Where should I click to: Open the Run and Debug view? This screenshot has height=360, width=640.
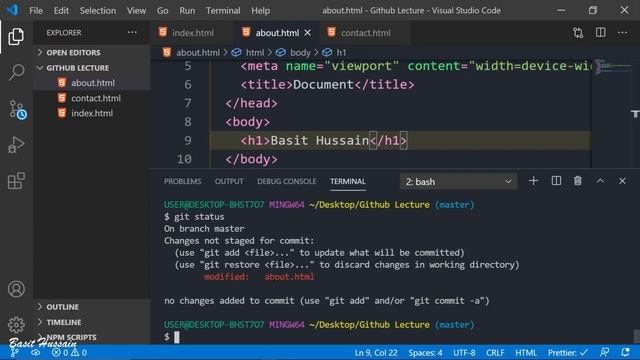click(16, 145)
